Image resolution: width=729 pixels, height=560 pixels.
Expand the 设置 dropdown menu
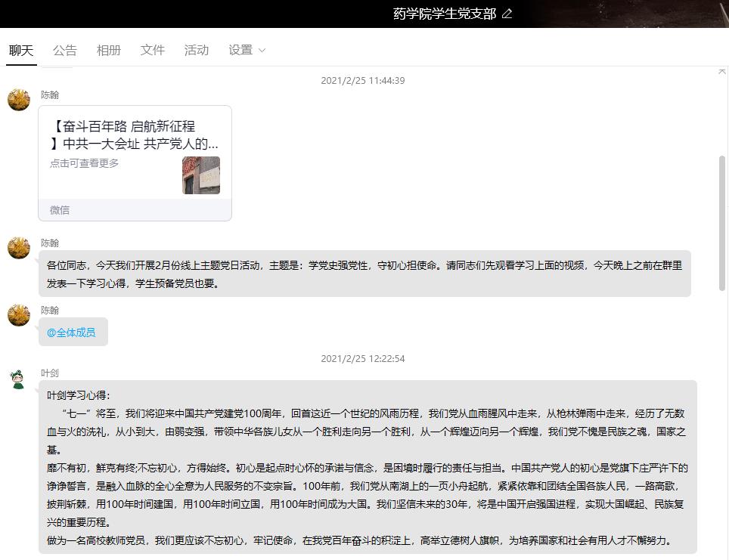click(247, 50)
